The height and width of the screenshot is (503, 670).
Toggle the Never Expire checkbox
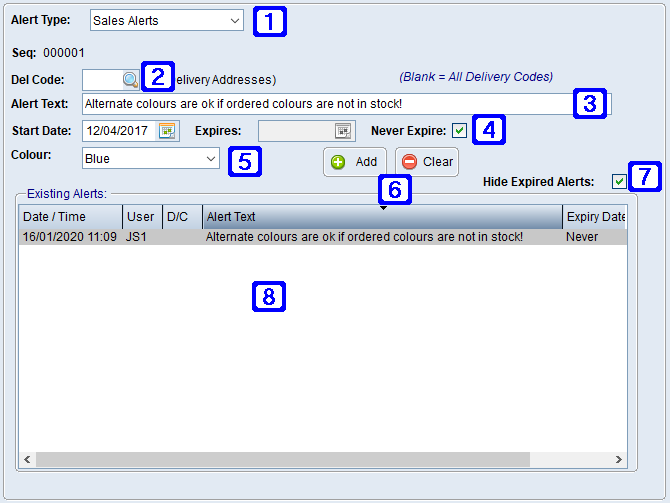point(459,130)
